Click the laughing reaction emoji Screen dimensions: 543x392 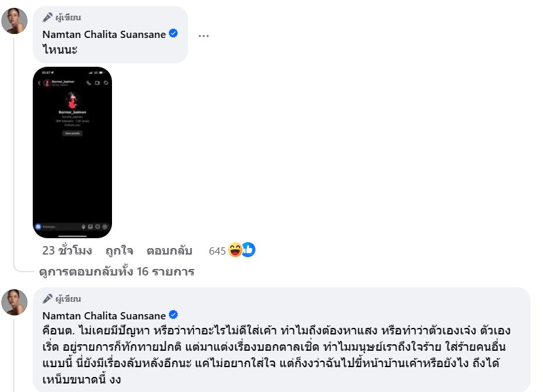coord(234,250)
